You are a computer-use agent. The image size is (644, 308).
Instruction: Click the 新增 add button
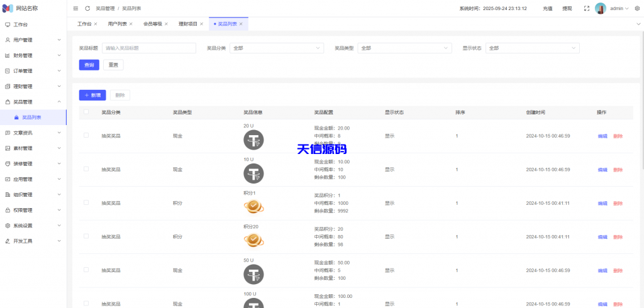92,95
